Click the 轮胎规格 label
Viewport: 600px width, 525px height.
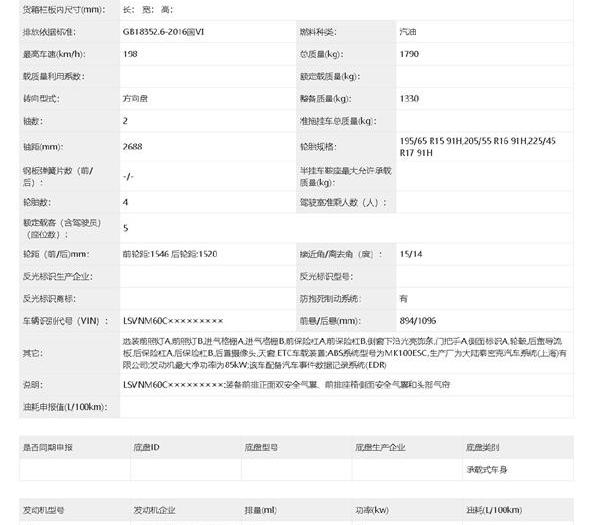coord(318,147)
